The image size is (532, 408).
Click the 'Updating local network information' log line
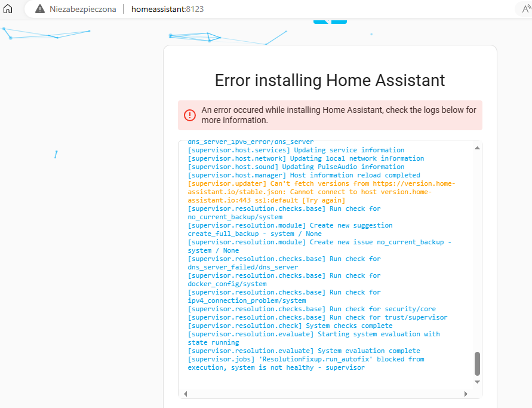tap(306, 158)
